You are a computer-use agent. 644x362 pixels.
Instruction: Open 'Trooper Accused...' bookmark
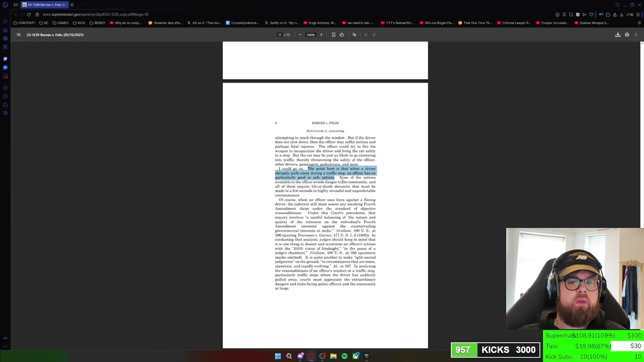(x=552, y=23)
